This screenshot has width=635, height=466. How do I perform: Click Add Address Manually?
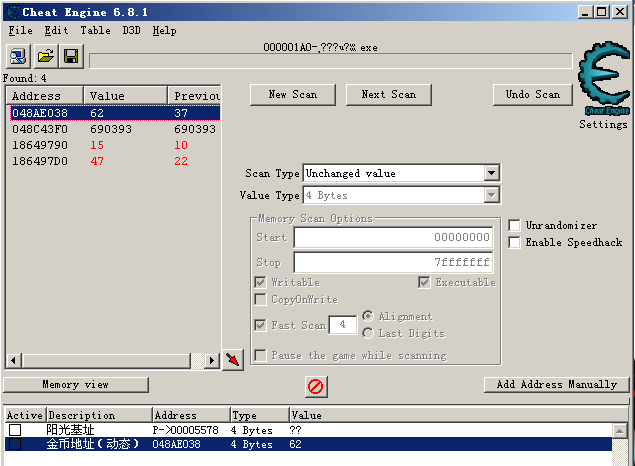(x=556, y=385)
